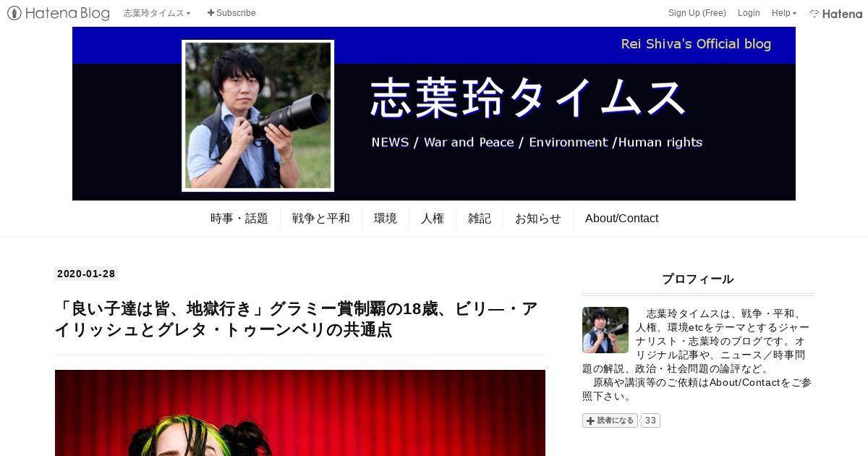This screenshot has width=868, height=456.
Task: Click the Hatena Blog logo
Action: [x=59, y=13]
